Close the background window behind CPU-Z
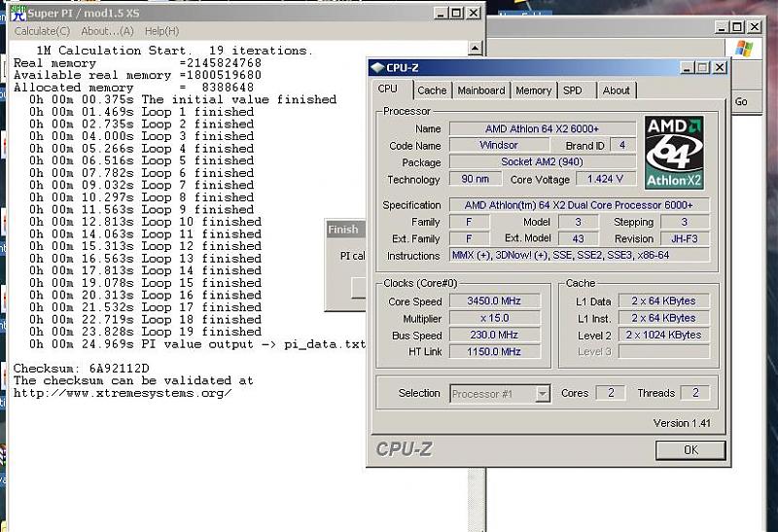The image size is (778, 532). click(755, 27)
